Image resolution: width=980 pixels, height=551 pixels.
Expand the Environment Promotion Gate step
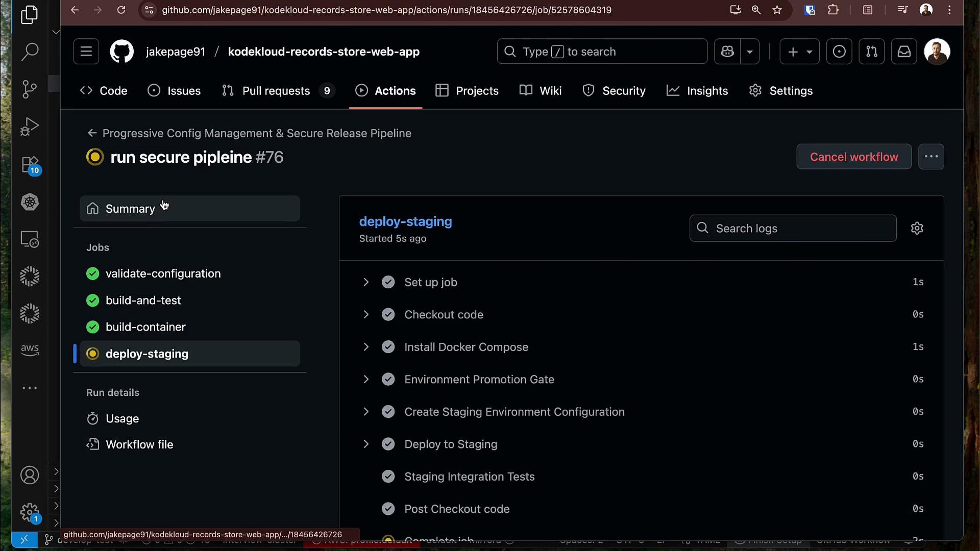(x=366, y=379)
